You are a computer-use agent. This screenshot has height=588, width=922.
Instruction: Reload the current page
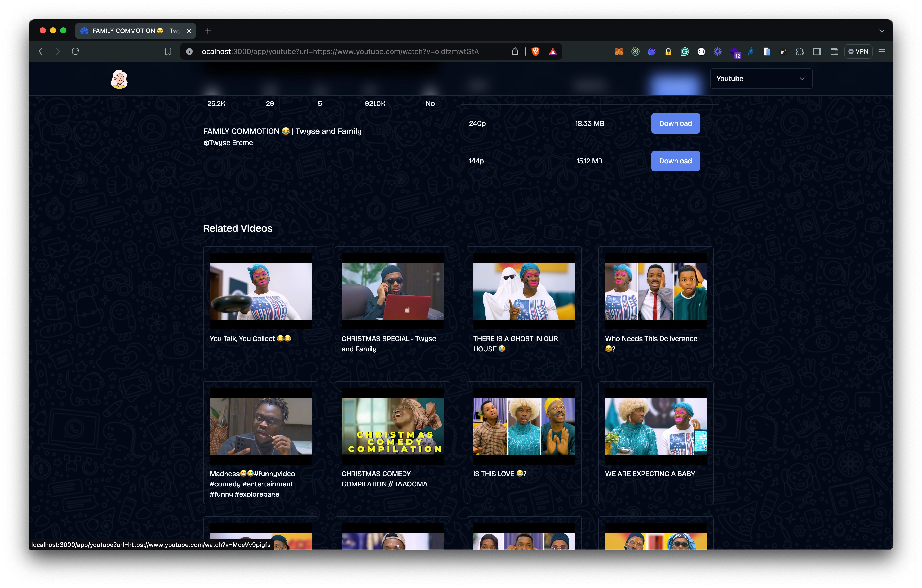75,51
